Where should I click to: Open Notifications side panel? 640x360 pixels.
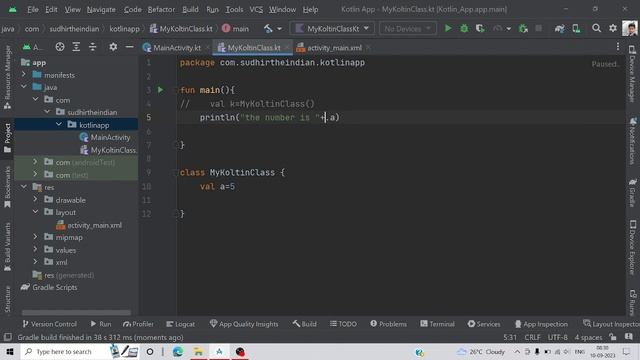pos(632,141)
